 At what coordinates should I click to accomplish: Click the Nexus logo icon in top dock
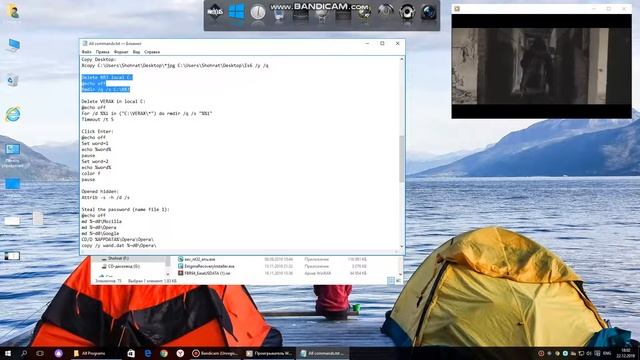pyautogui.click(x=215, y=12)
